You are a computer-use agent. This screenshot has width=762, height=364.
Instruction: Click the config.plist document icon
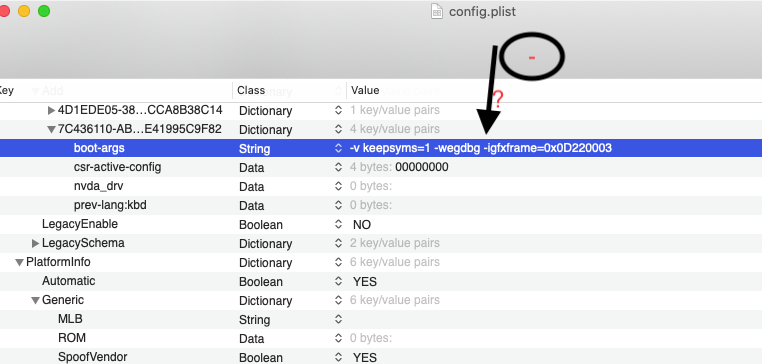coord(437,11)
